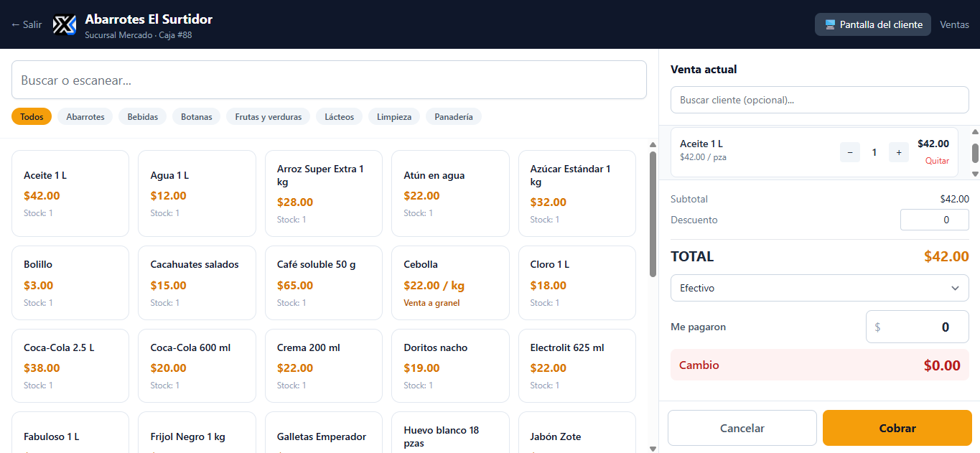Add Galletas Emperador product
Image resolution: width=980 pixels, height=453 pixels.
coord(324,432)
